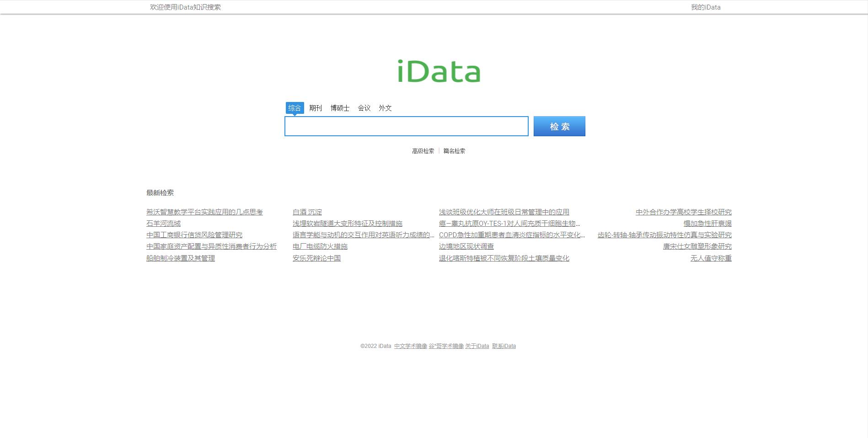This screenshot has height=438, width=868.
Task: Click the 检索 search button
Action: coord(559,126)
